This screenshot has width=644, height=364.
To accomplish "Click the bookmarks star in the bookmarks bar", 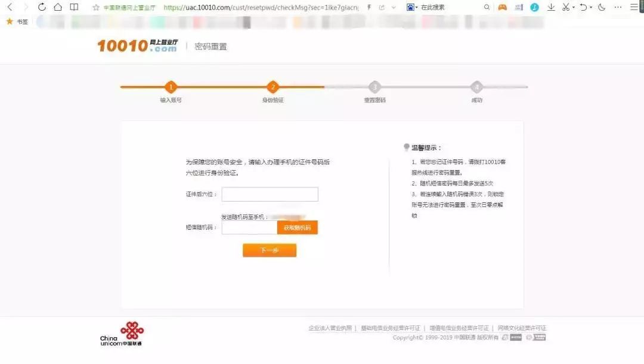I will [10, 21].
